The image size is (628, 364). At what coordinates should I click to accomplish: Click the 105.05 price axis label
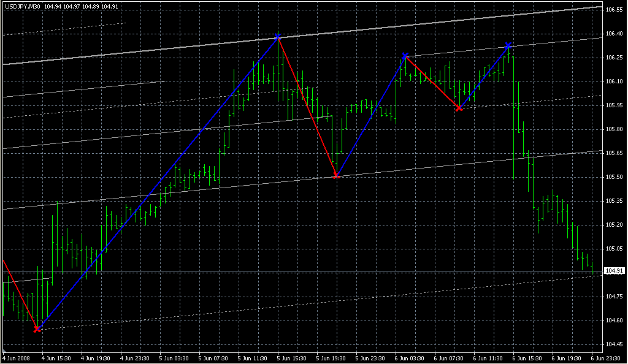tap(614, 248)
